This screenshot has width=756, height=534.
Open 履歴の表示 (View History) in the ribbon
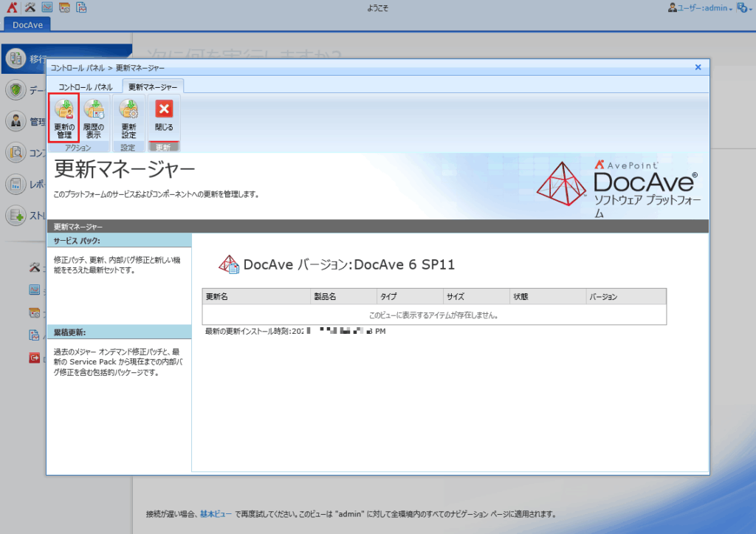click(94, 118)
